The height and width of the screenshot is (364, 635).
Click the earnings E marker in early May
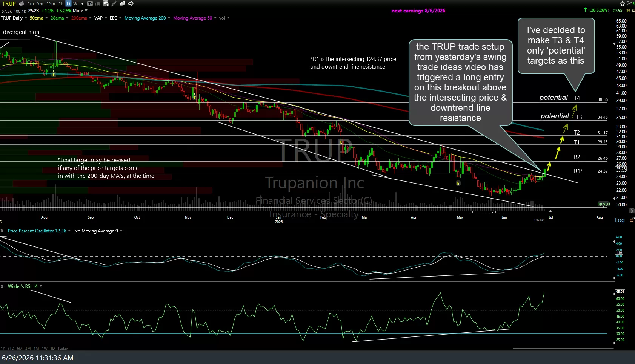458,183
